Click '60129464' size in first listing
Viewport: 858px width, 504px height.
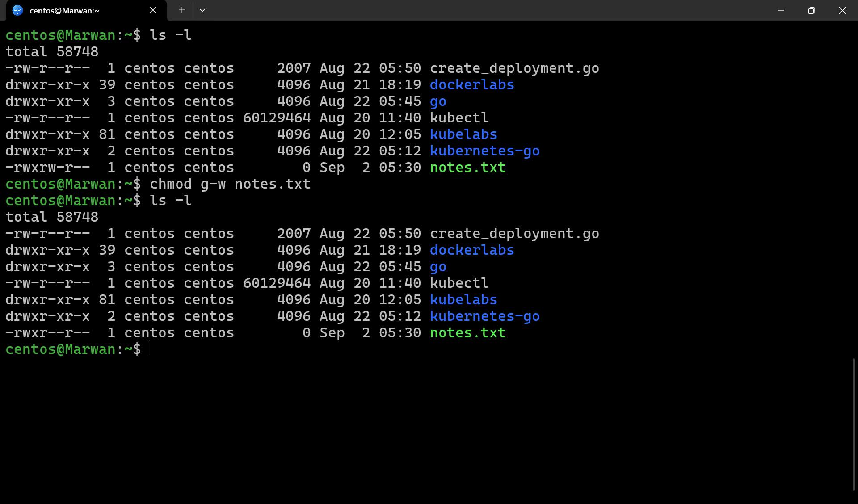click(x=277, y=118)
